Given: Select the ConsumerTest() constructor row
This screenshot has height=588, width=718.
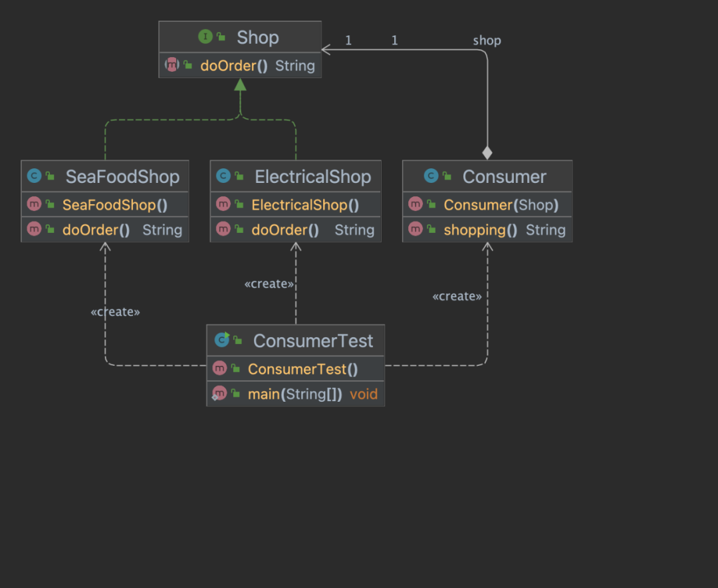Looking at the screenshot, I should tap(295, 368).
